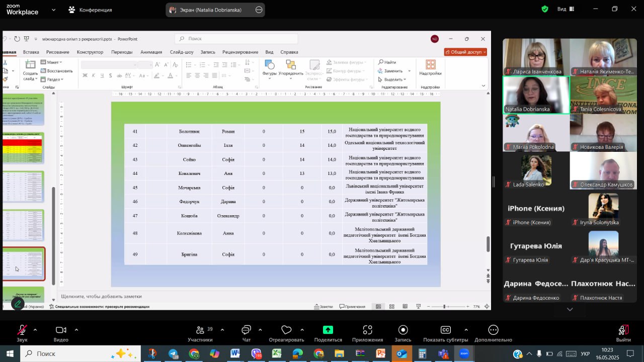
Task: Switch PowerPoint to slide sorter view
Action: pos(391,306)
